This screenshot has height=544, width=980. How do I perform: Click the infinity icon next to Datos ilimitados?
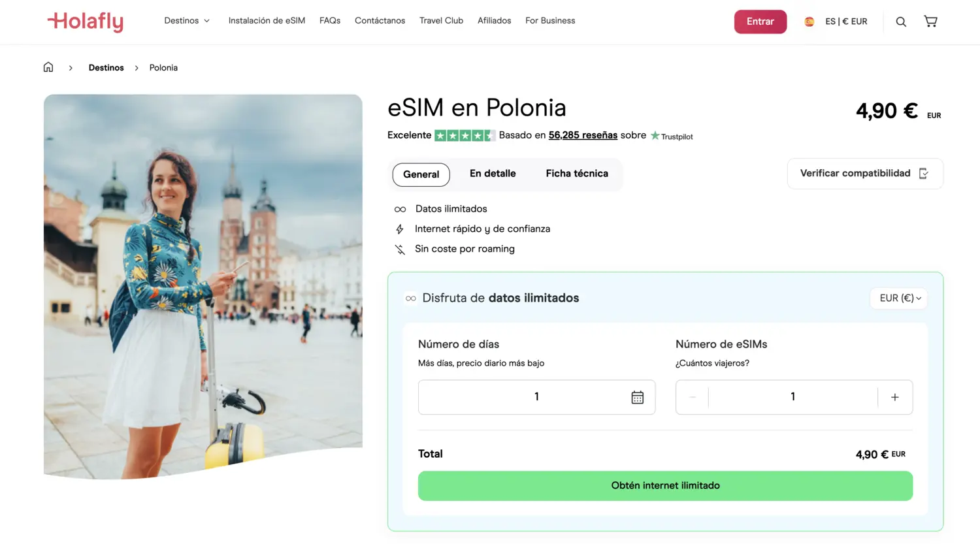tap(400, 209)
